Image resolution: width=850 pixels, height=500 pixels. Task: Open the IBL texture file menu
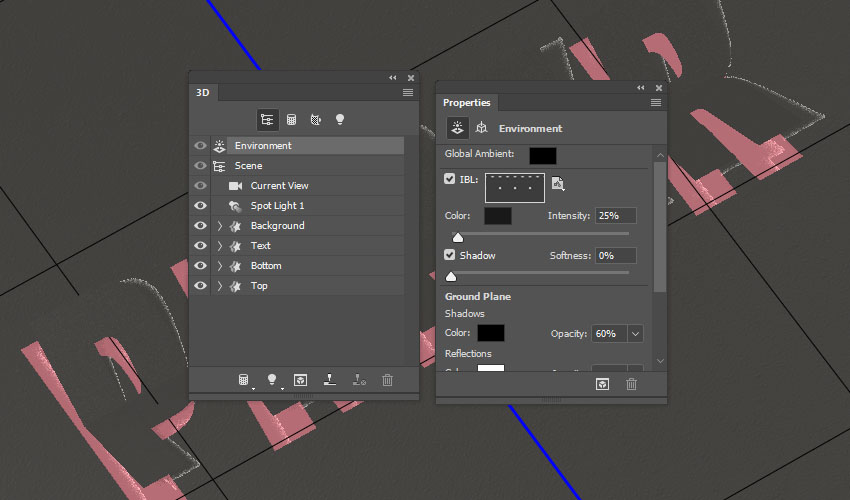click(558, 184)
